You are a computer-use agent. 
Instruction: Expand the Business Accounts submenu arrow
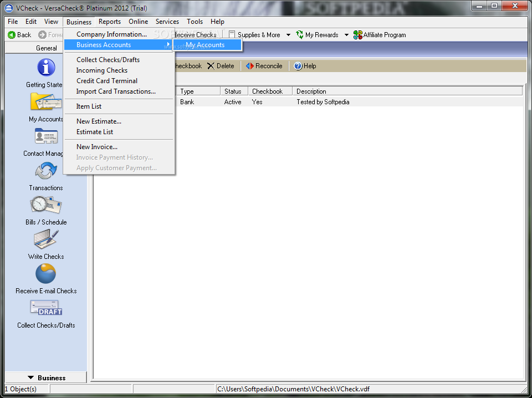click(x=168, y=44)
